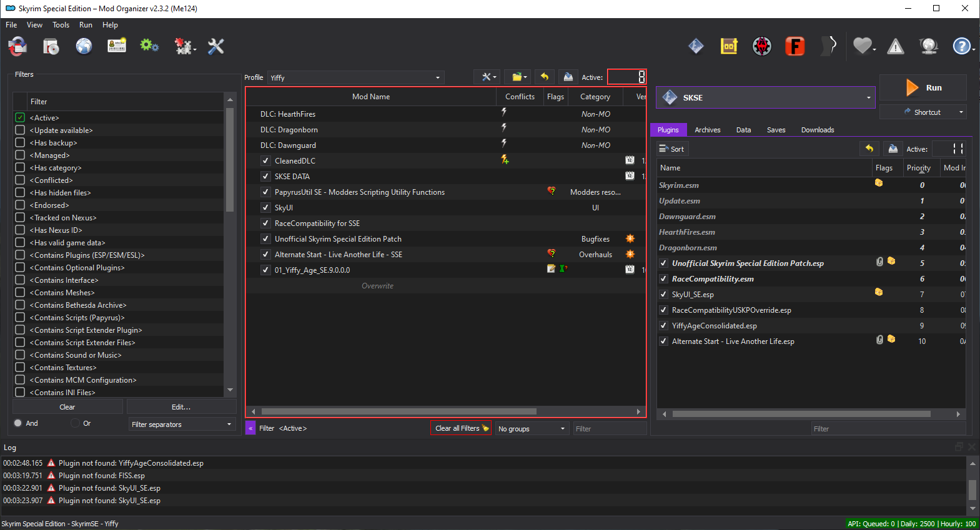Click the orange F FNIS shortcut icon
Image resolution: width=980 pixels, height=530 pixels.
tap(795, 46)
